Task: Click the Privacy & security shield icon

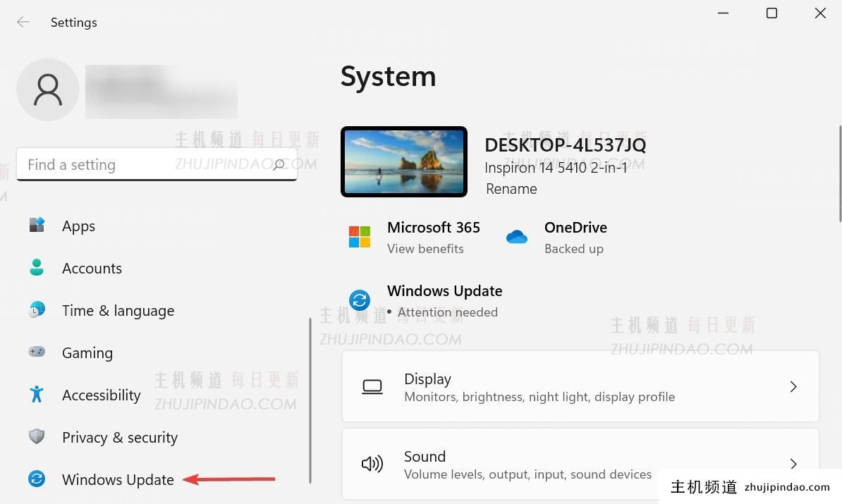Action: pyautogui.click(x=37, y=436)
